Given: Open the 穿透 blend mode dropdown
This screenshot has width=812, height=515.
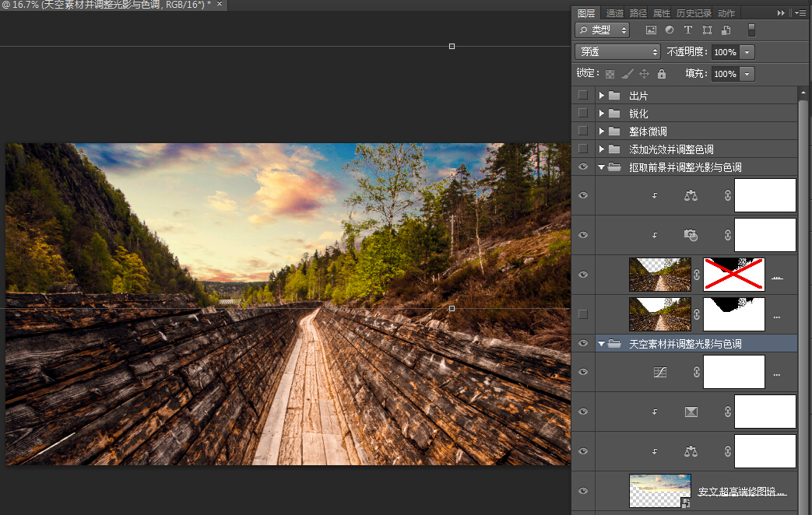Looking at the screenshot, I should pos(617,52).
